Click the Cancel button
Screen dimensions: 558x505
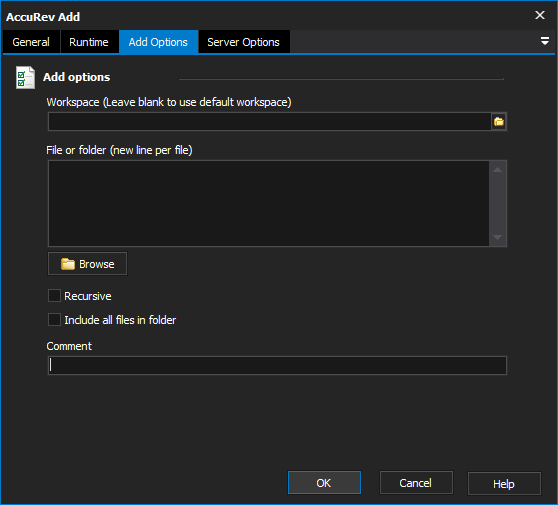tap(416, 483)
